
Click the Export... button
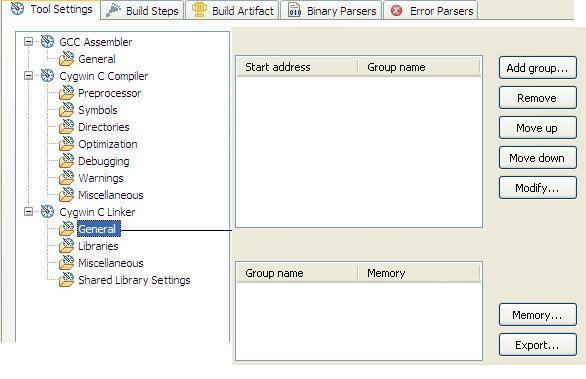tap(537, 344)
